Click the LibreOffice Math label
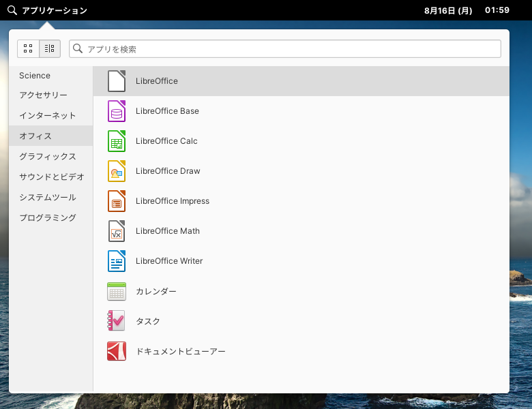 pos(168,231)
